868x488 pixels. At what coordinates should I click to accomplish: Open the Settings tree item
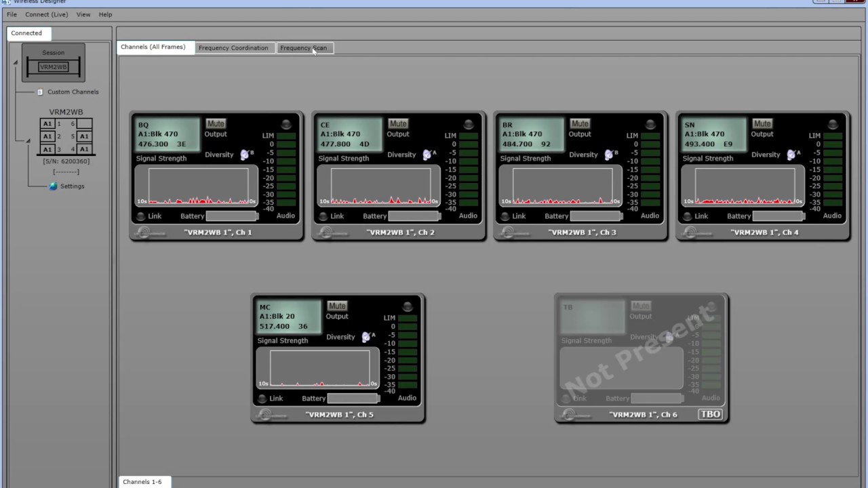pos(72,186)
